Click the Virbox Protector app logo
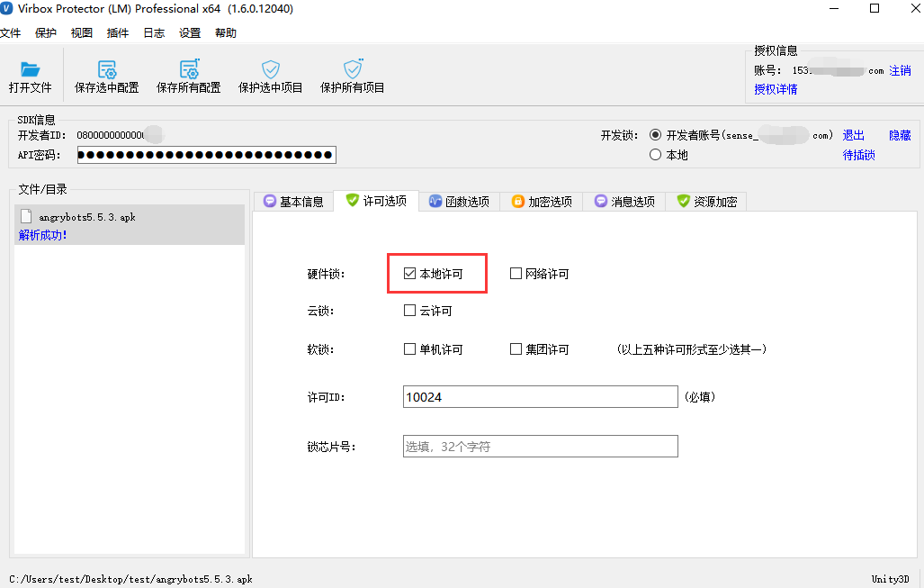This screenshot has height=588, width=924. (x=6, y=9)
